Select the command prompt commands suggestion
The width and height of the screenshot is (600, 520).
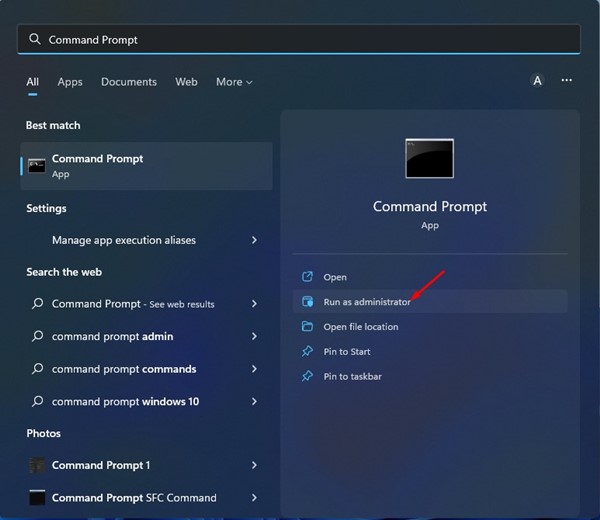coord(124,369)
